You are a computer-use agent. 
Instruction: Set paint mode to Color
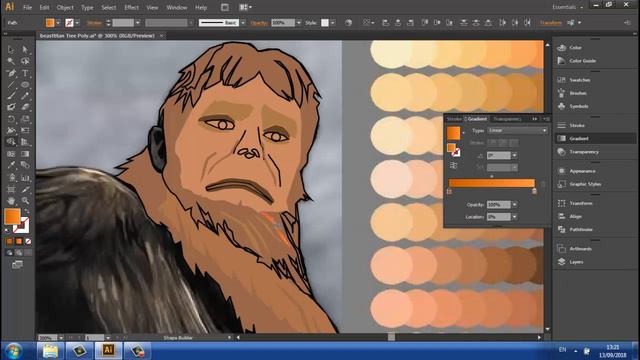pyautogui.click(x=9, y=241)
